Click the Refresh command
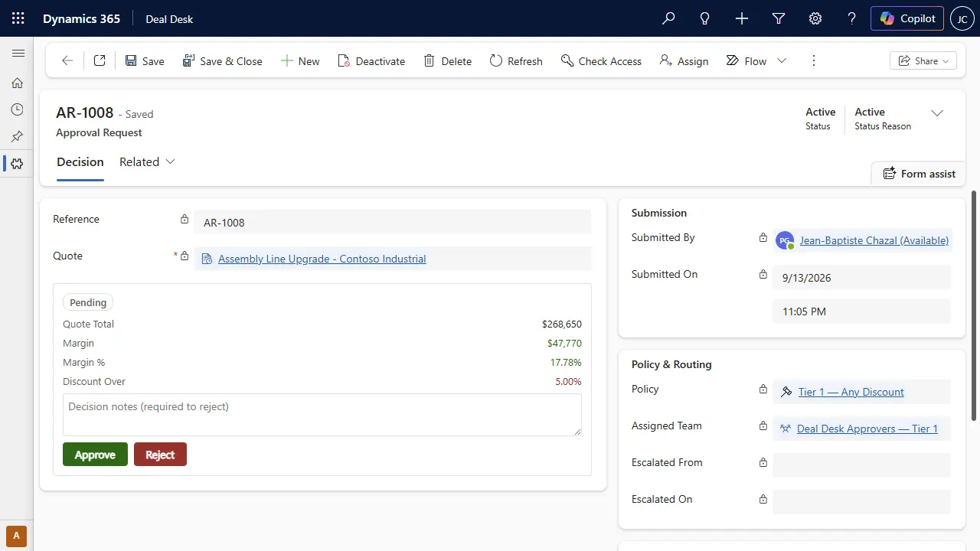 (x=516, y=60)
